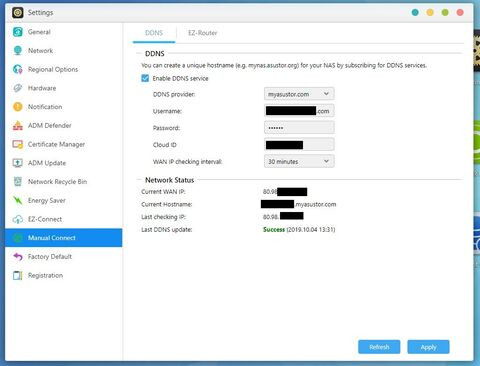The width and height of the screenshot is (480, 366).
Task: Open the Notification icon
Action: coord(18,107)
